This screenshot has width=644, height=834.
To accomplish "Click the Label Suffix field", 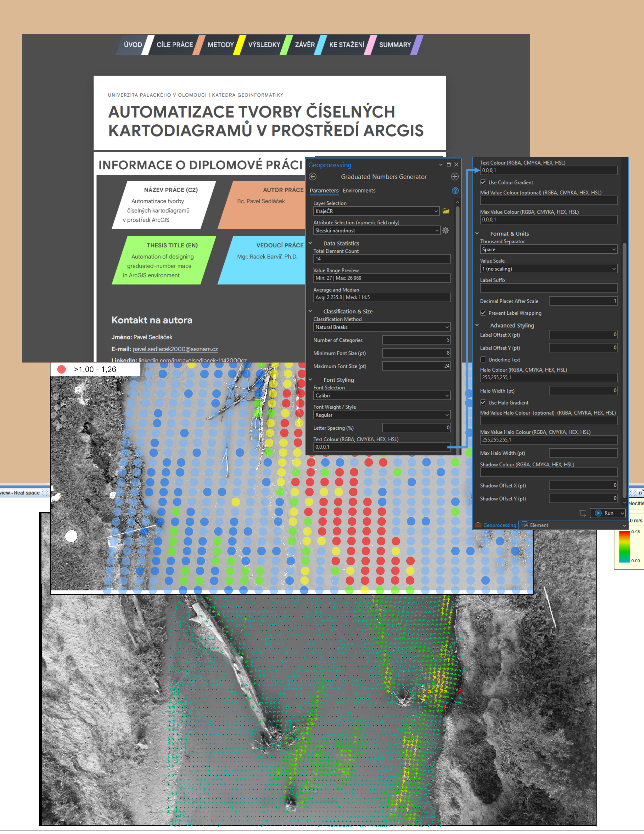I will 549,288.
